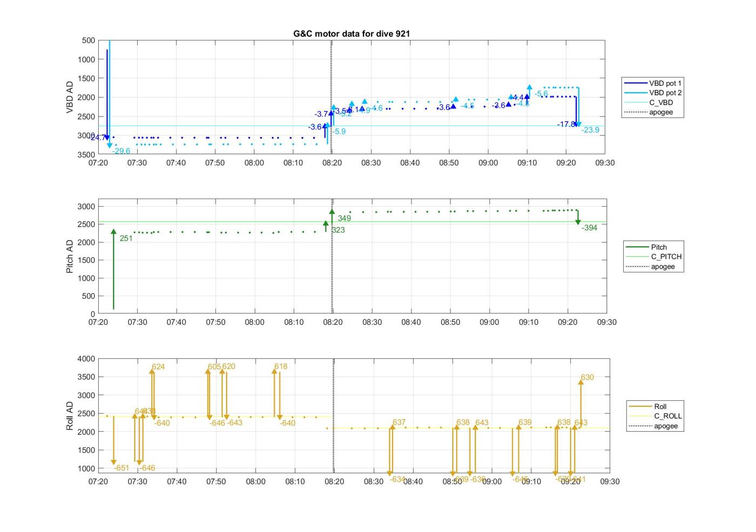Select the 'Roll AD' y-axis label
The width and height of the screenshot is (756, 532).
[70, 415]
